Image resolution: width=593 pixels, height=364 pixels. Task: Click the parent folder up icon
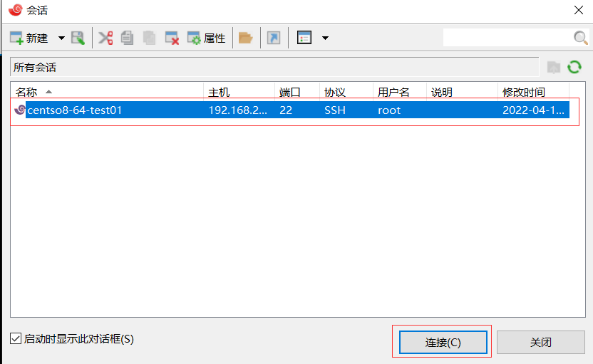click(554, 67)
